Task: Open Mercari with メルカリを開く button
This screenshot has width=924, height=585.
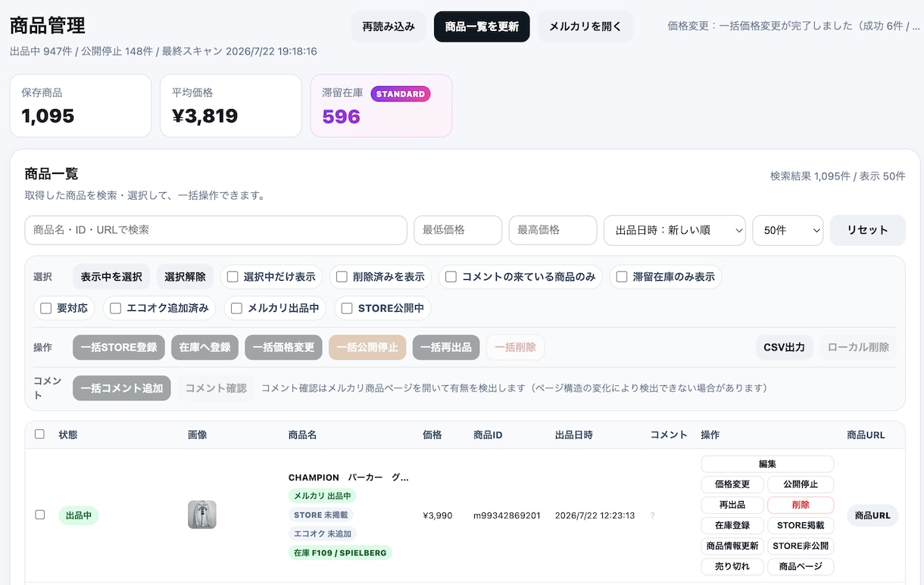Action: coord(585,26)
